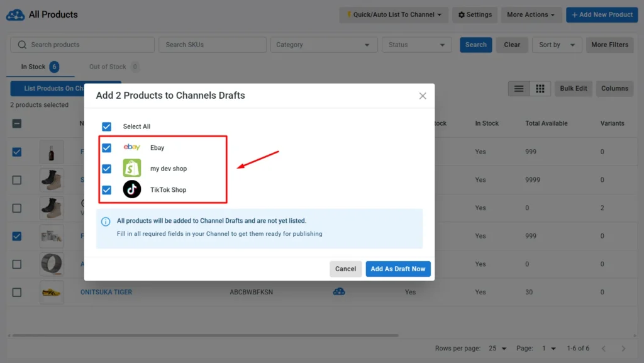The height and width of the screenshot is (363, 644).
Task: Click Add As Draft Now button
Action: [x=398, y=269]
